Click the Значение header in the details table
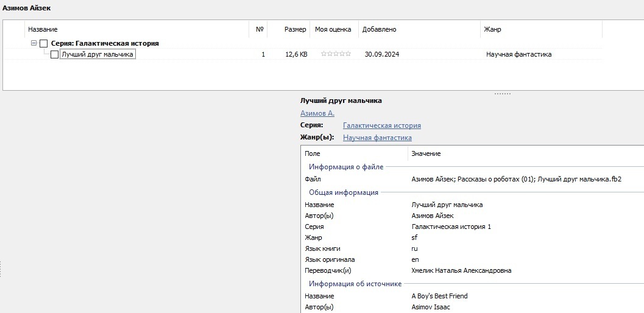Image resolution: width=644 pixels, height=313 pixels. tap(426, 153)
